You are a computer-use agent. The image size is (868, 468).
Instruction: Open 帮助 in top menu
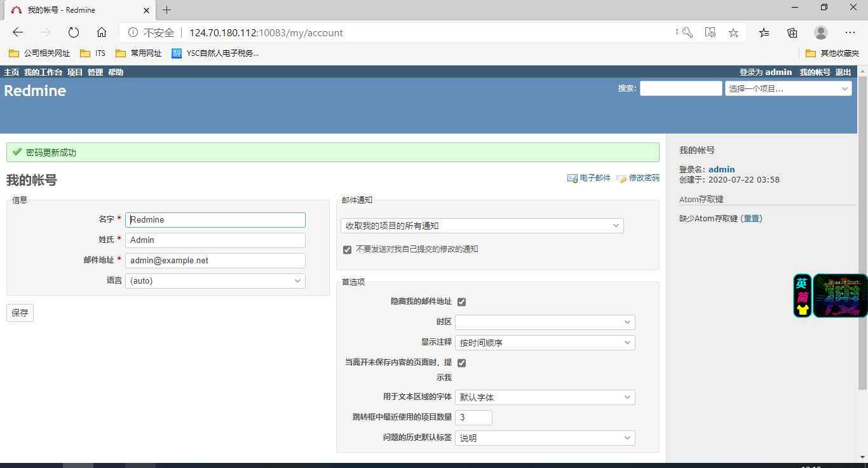(116, 72)
